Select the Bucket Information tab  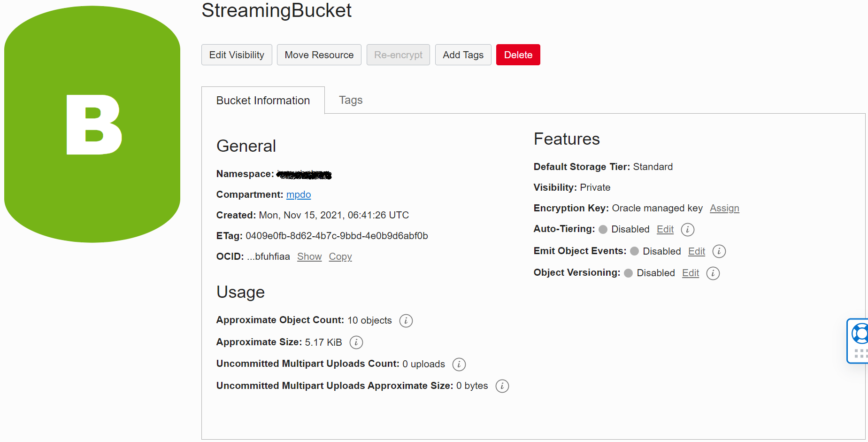pyautogui.click(x=263, y=100)
